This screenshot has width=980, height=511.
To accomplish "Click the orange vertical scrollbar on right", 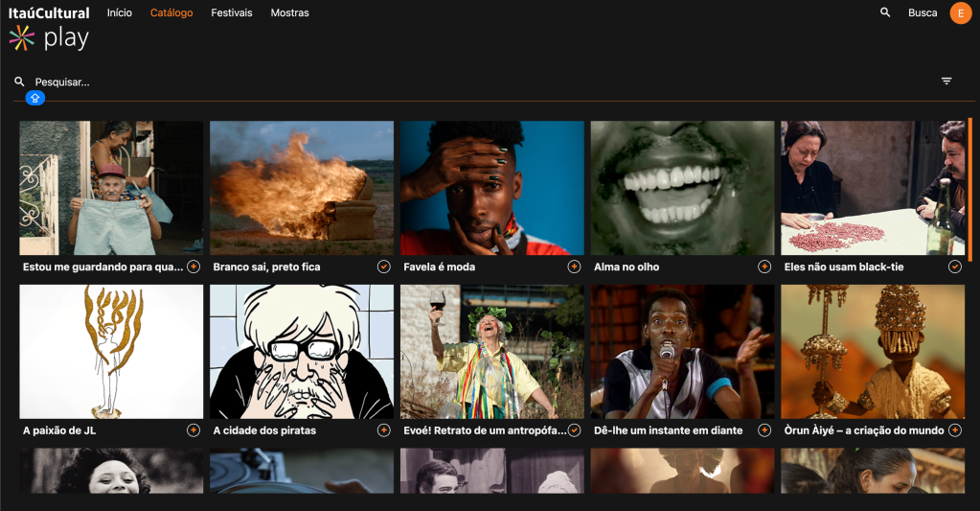I will point(970,182).
